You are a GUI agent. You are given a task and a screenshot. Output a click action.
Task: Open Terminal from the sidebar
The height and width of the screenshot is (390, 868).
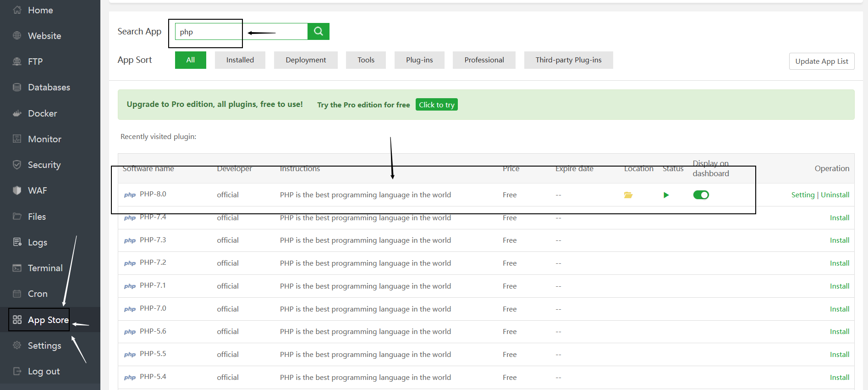[45, 268]
